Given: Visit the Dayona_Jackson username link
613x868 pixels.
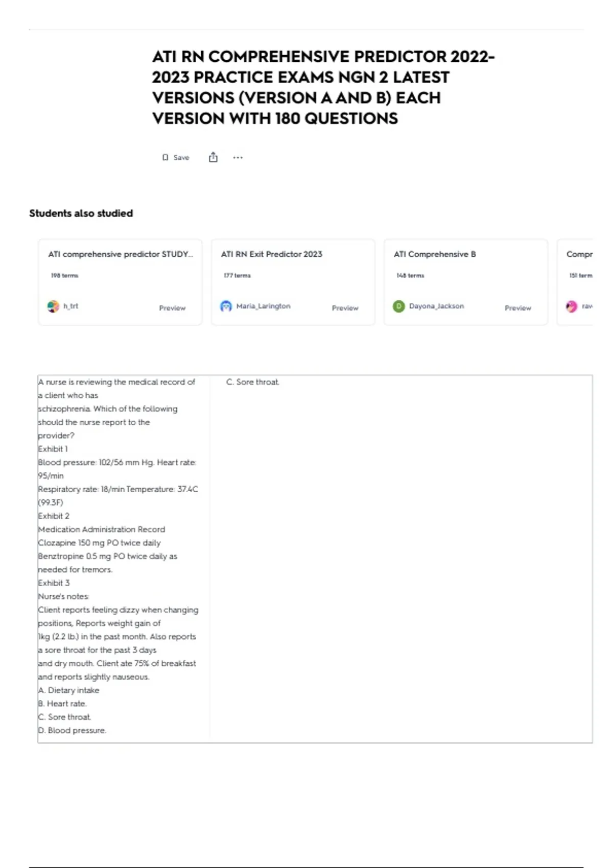Looking at the screenshot, I should pos(436,306).
